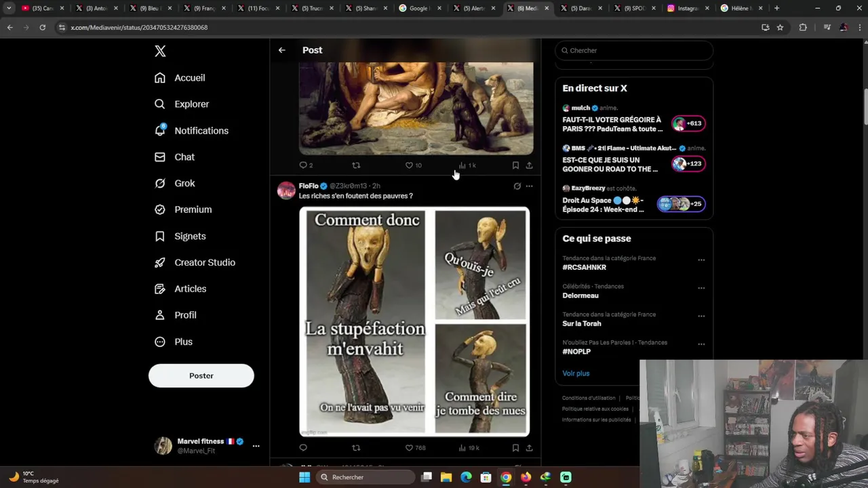Switch to the Google tab

pos(420,8)
